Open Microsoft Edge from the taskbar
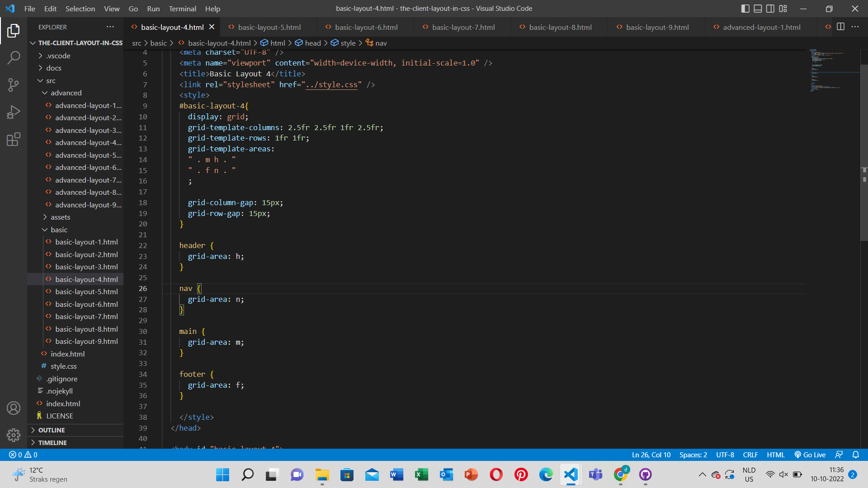 pyautogui.click(x=546, y=475)
